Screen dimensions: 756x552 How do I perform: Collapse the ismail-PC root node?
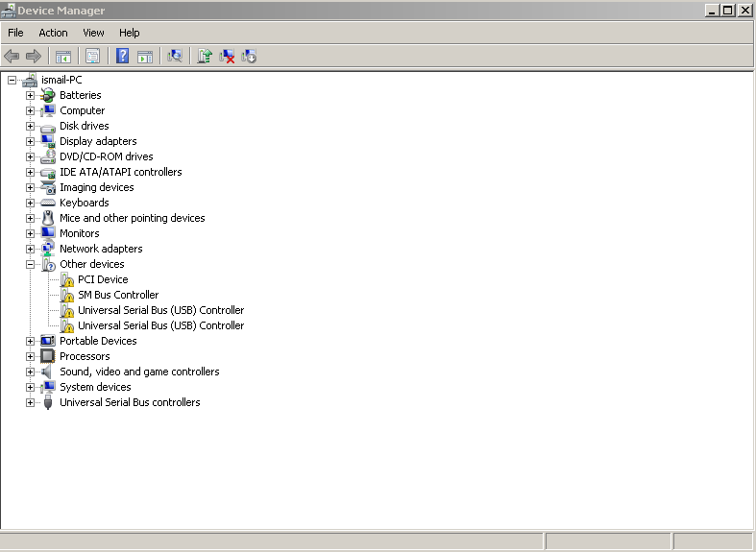tap(12, 80)
